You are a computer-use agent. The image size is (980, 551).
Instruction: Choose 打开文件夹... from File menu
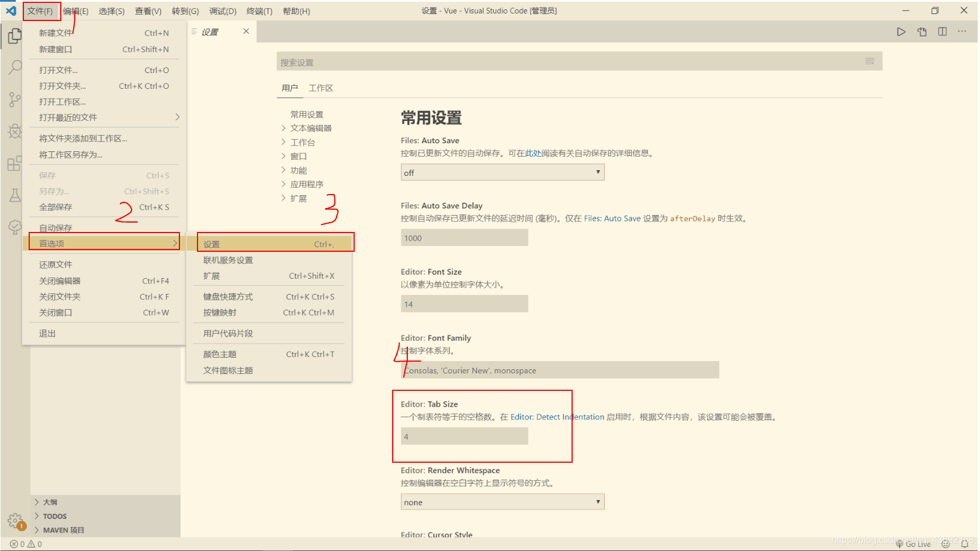click(104, 86)
